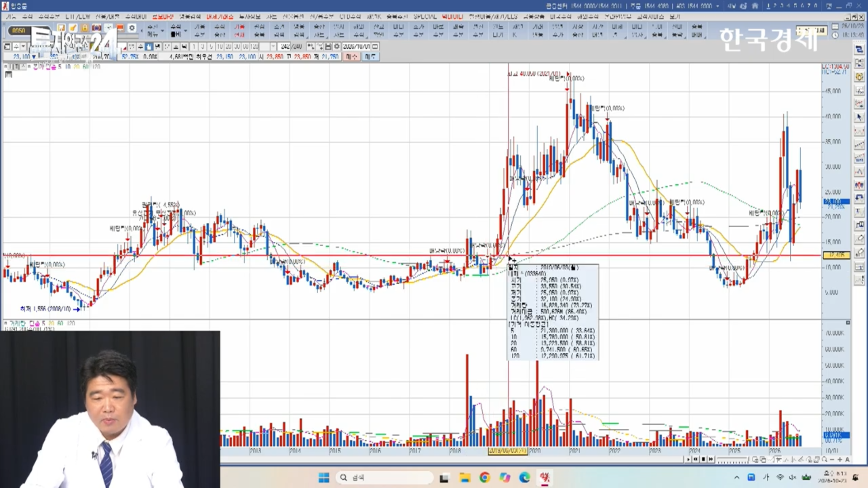Open the 미국주식 menu item
The height and width of the screenshot is (488, 868).
(x=561, y=17)
